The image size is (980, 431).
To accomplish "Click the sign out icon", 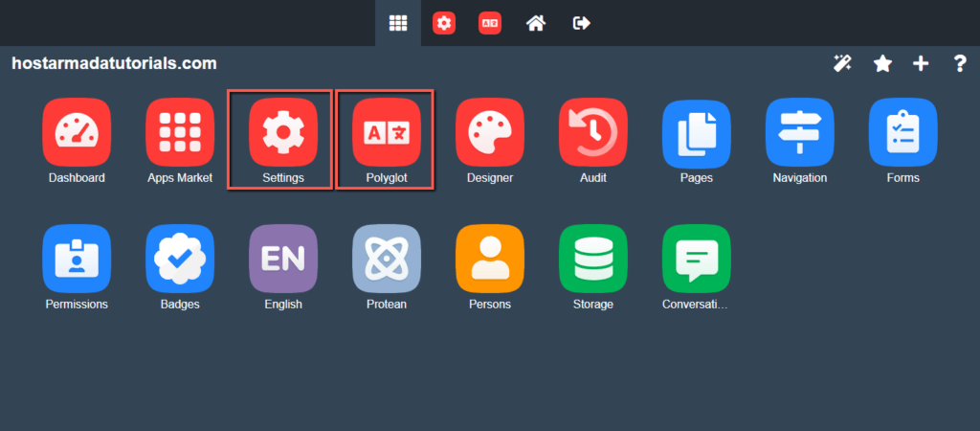I will [582, 23].
